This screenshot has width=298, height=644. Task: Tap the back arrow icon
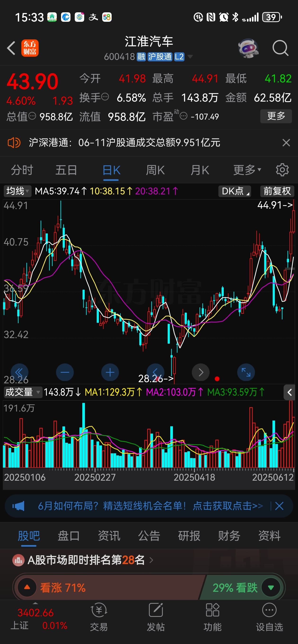pos(11,48)
